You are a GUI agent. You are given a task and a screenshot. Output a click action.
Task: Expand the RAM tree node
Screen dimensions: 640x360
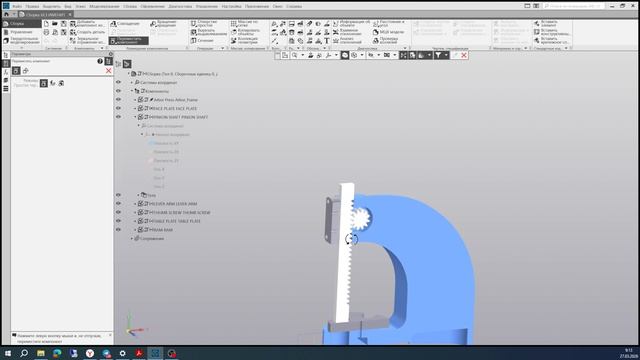point(135,229)
